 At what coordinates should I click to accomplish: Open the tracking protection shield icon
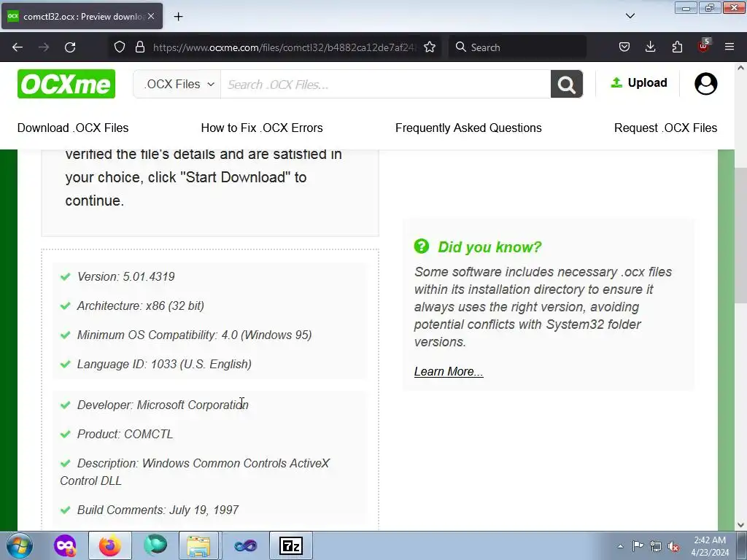(120, 47)
